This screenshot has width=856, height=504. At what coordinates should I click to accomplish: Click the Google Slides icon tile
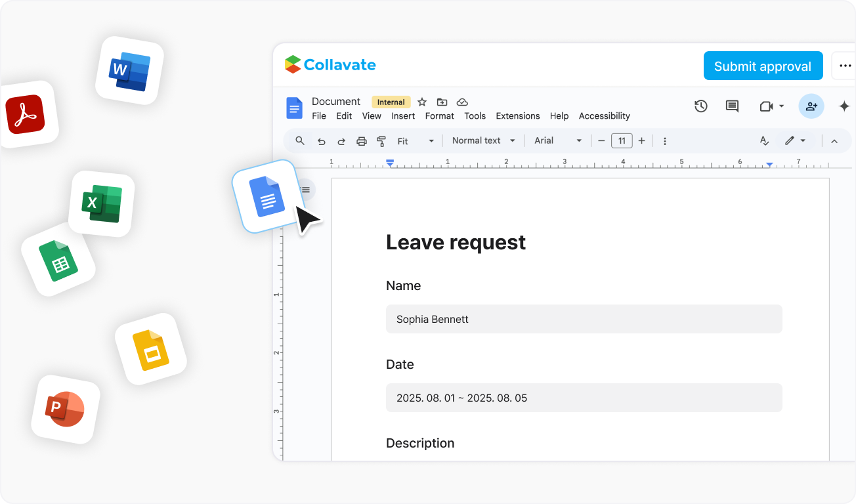point(151,349)
